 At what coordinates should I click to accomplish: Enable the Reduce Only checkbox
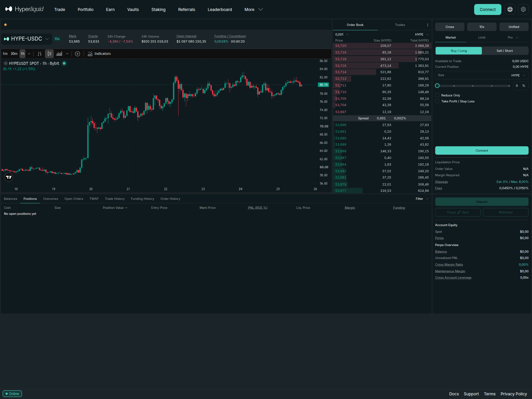tap(437, 95)
